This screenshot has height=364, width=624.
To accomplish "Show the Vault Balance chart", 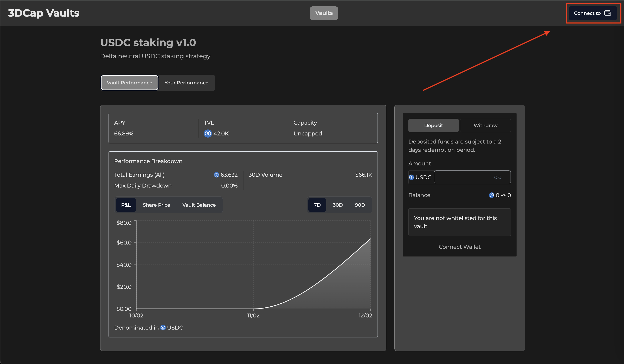I will click(x=199, y=205).
